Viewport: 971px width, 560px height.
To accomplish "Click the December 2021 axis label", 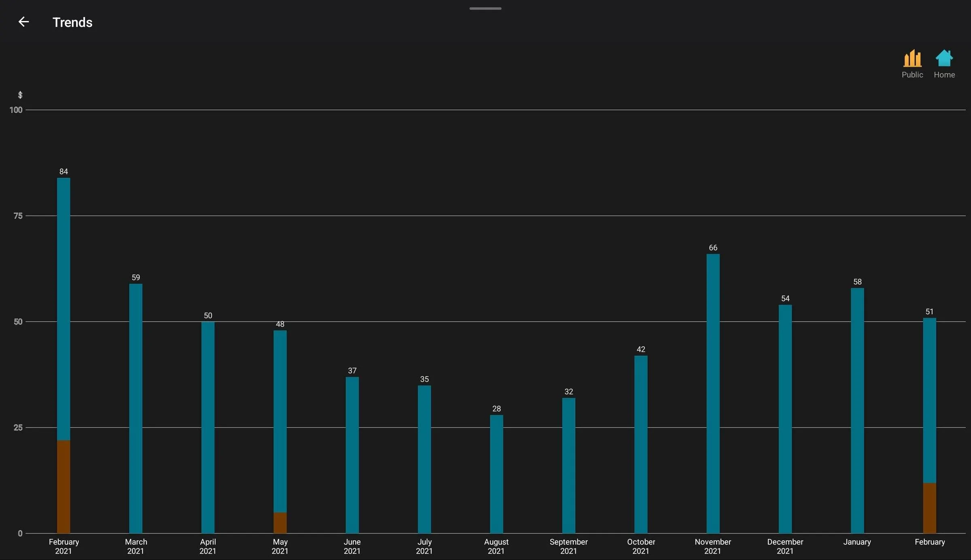I will (x=785, y=546).
